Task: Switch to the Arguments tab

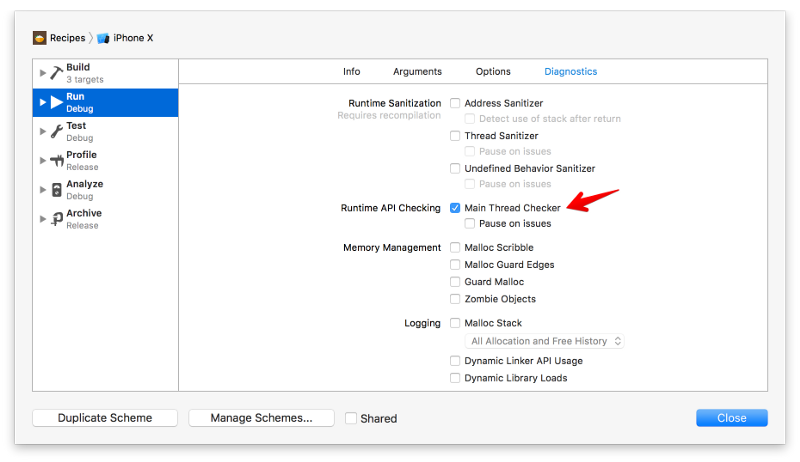Action: (x=417, y=71)
